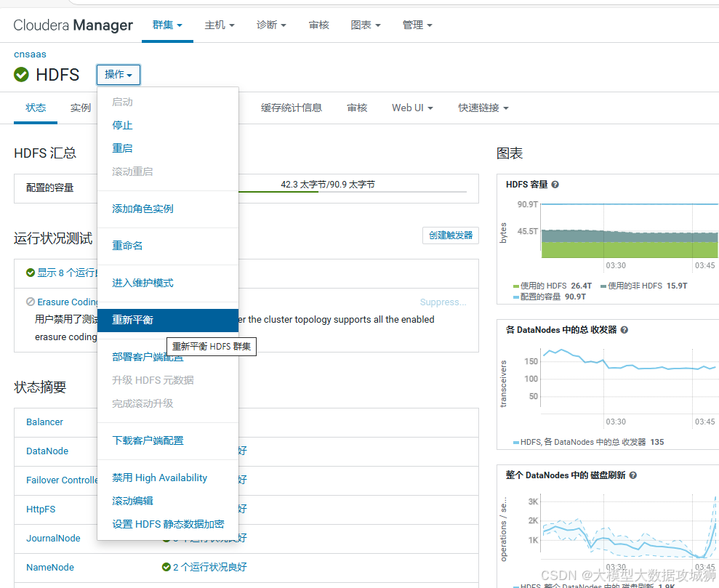
Task: Click the green HDFS health status icon
Action: tap(21, 74)
